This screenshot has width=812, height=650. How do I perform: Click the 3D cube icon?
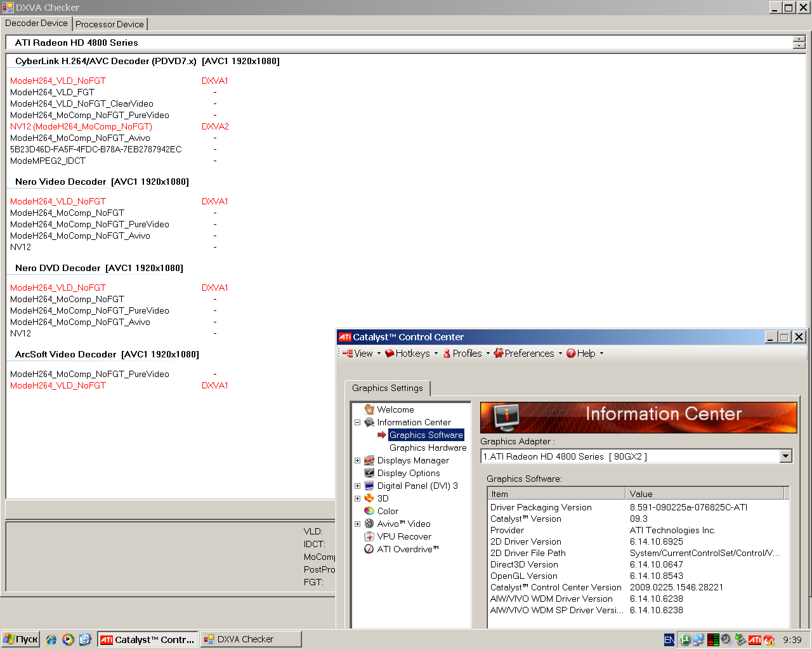click(x=369, y=498)
